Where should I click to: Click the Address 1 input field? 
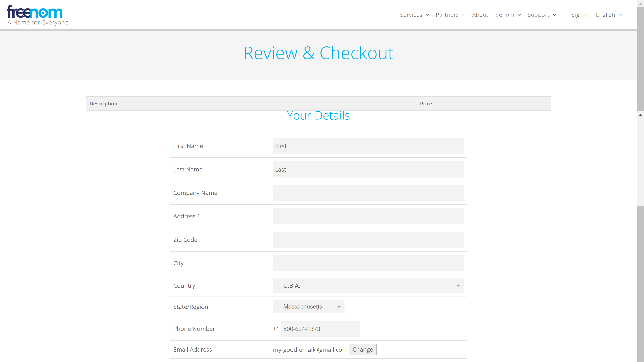coord(368,216)
